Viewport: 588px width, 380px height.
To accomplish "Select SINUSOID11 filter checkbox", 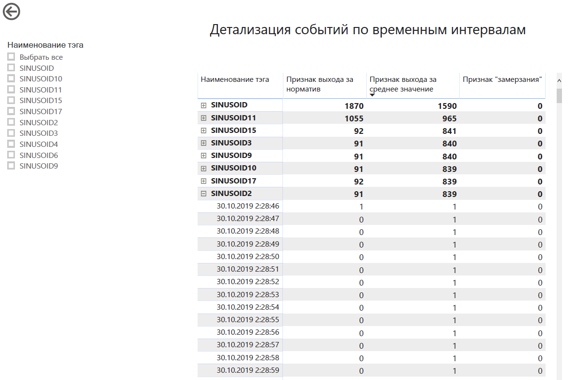I will click(x=11, y=90).
